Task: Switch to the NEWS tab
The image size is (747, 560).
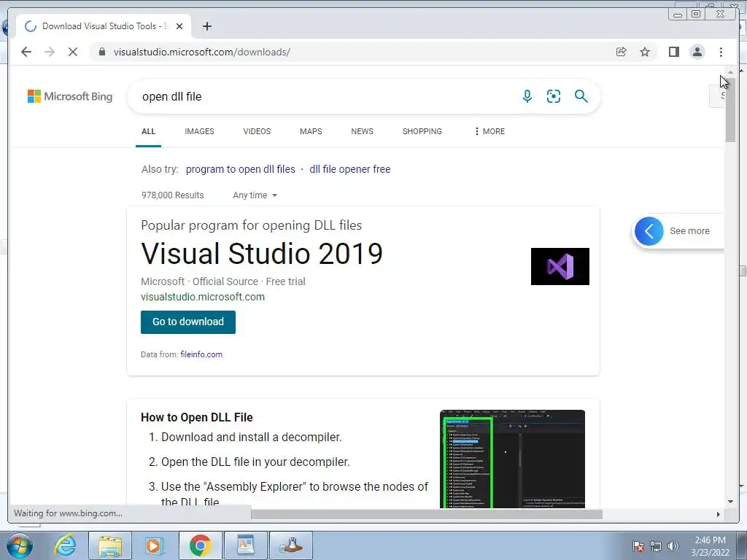Action: click(x=362, y=131)
